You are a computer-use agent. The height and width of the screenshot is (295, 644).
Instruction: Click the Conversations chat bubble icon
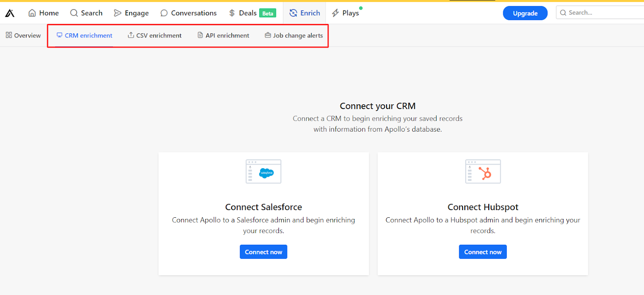pyautogui.click(x=164, y=13)
